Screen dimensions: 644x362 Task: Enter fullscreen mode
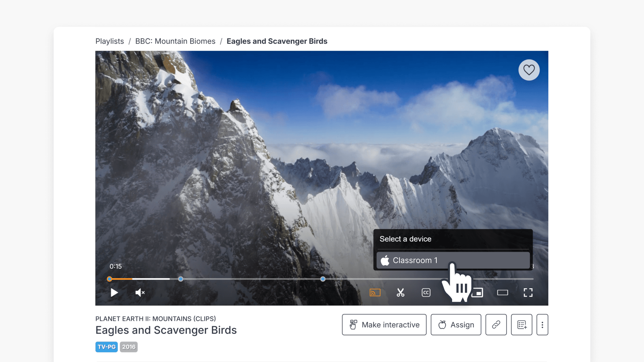pyautogui.click(x=528, y=293)
